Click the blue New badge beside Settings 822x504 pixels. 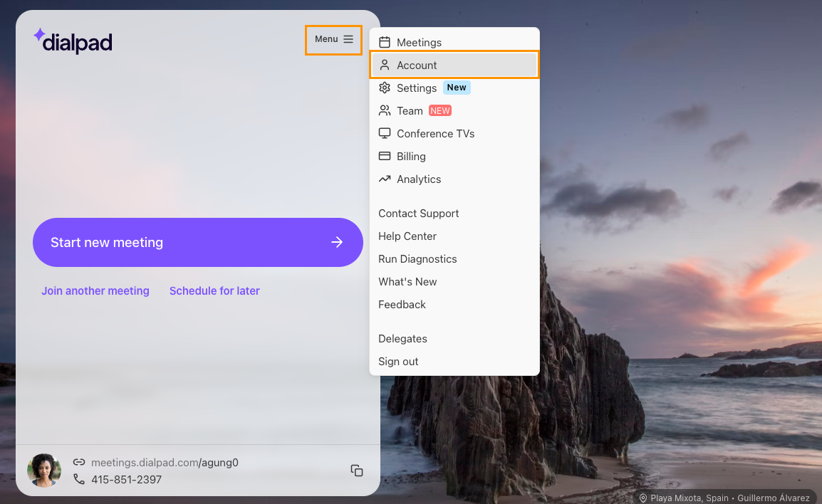coord(457,88)
